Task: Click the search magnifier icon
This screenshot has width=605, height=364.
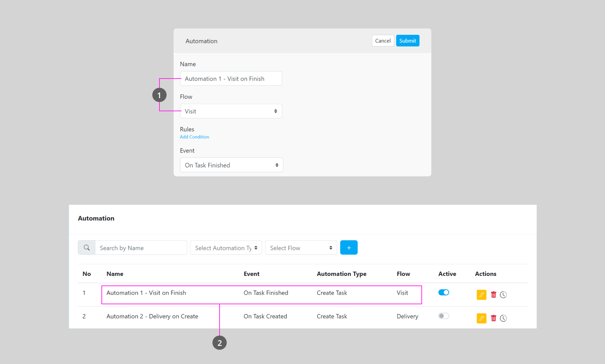Action: click(x=86, y=247)
